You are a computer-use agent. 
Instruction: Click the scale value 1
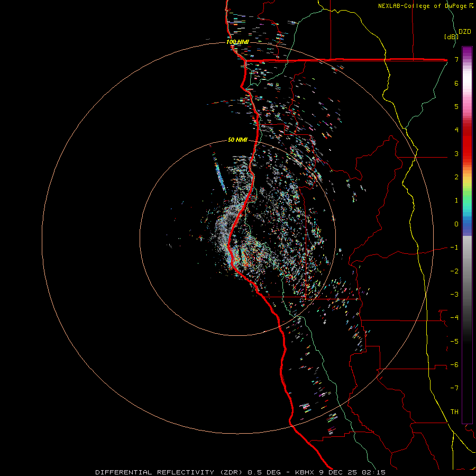[456, 200]
